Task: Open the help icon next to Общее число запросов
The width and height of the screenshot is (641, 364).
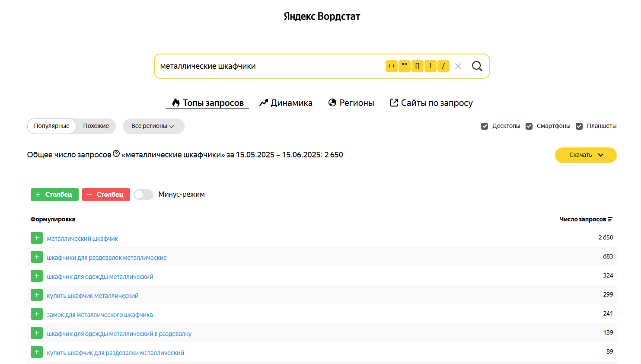Action: point(116,154)
